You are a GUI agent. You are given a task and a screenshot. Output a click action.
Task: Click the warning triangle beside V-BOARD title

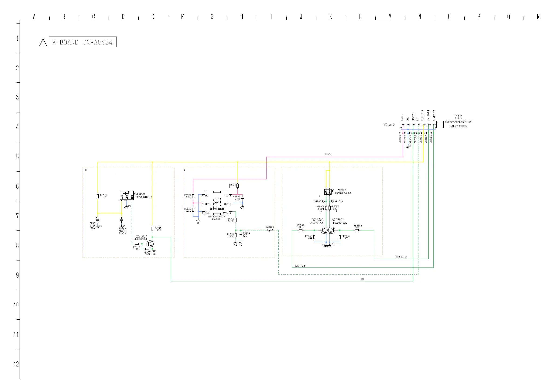click(x=43, y=43)
